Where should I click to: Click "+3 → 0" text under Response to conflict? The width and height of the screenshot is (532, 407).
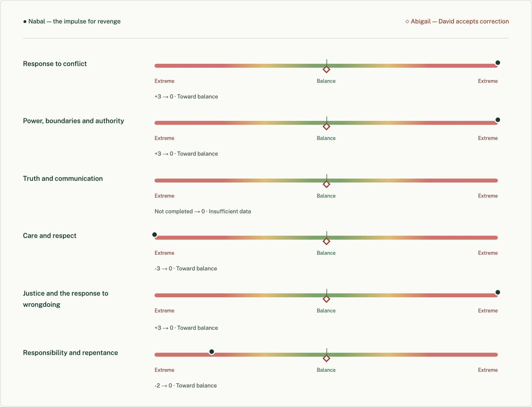tap(164, 97)
